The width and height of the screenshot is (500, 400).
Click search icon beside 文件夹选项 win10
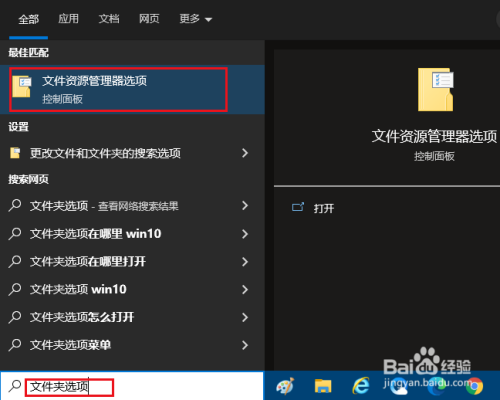coord(15,289)
